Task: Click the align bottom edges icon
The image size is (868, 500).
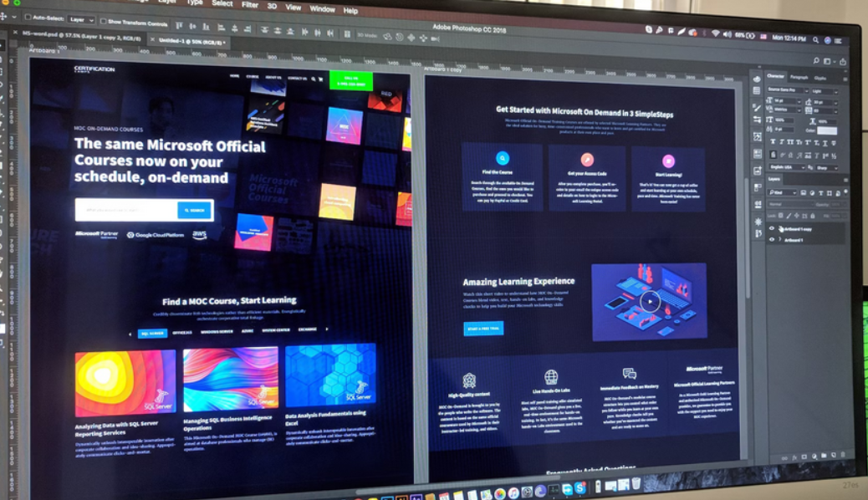Action: (206, 27)
